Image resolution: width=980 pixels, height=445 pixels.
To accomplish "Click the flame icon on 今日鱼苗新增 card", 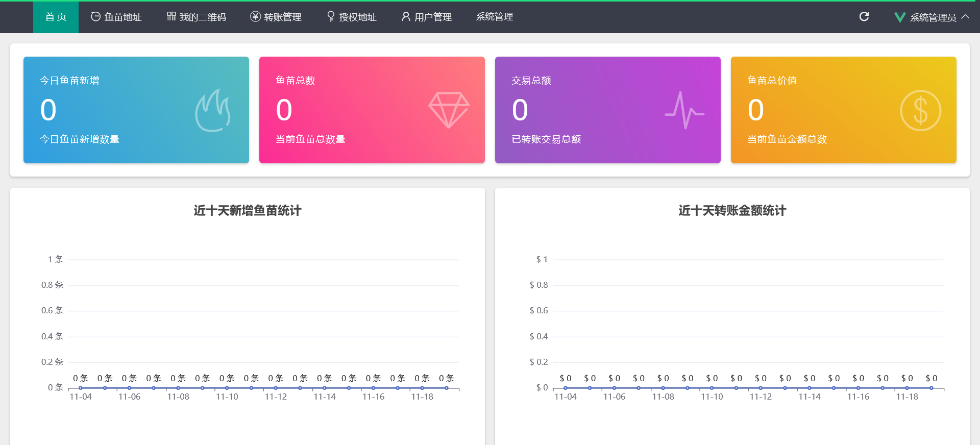I will [213, 111].
